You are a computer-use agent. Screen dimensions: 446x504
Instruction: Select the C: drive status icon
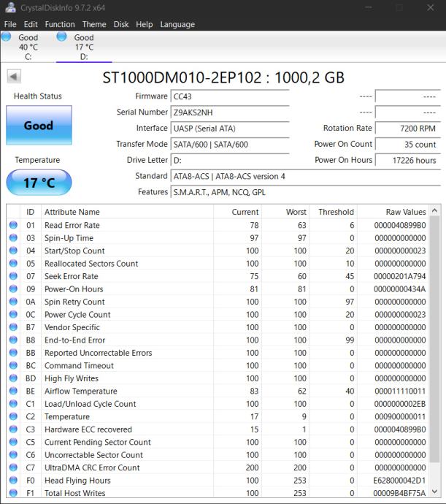click(x=7, y=37)
